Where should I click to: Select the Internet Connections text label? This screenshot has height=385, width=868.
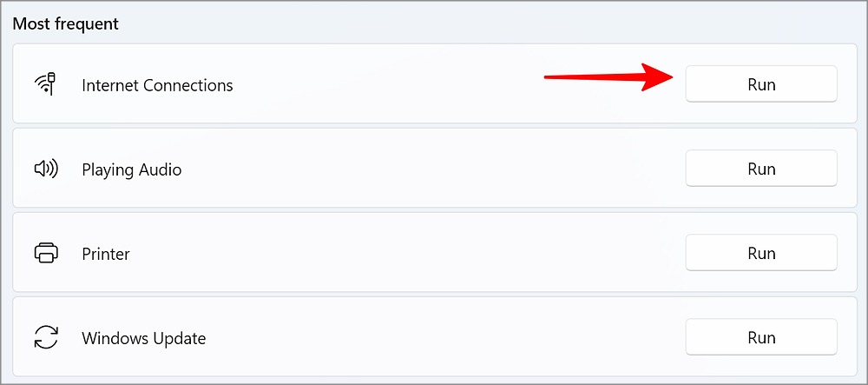[157, 85]
